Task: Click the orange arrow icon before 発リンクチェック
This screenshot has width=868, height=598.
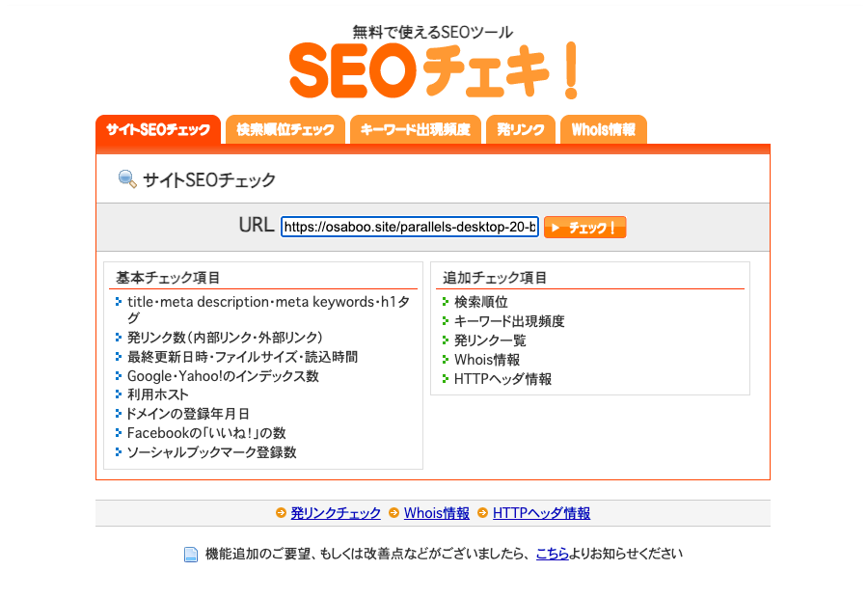Action: (281, 513)
